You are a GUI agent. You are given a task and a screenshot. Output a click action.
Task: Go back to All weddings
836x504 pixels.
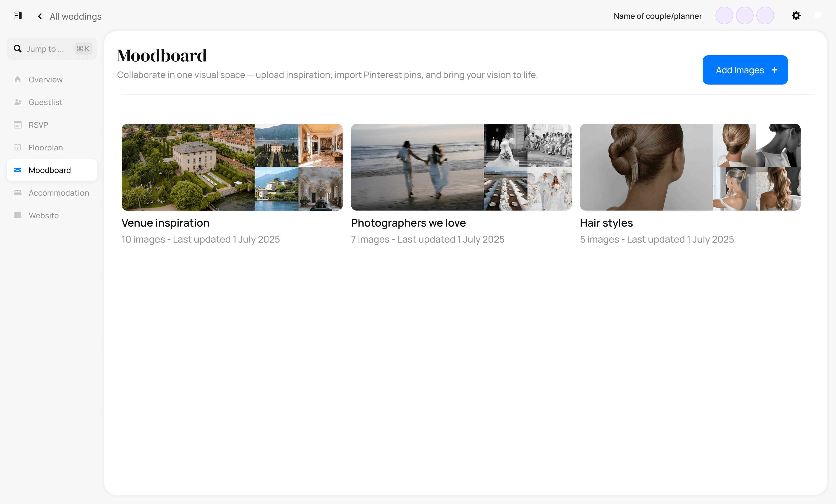75,16
